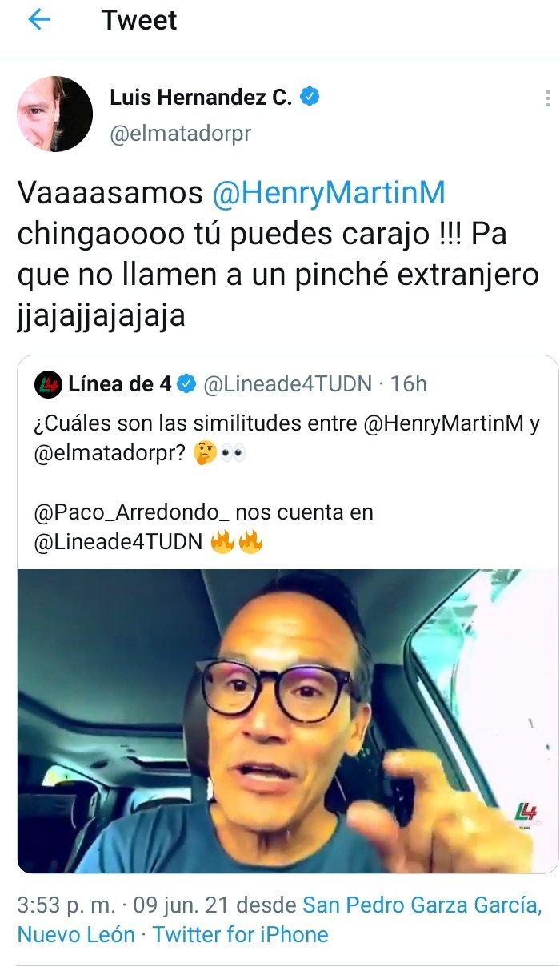Viewport: 560px width, 967px height.
Task: Open the @elmatadorpr handle under author name
Action: point(181,134)
